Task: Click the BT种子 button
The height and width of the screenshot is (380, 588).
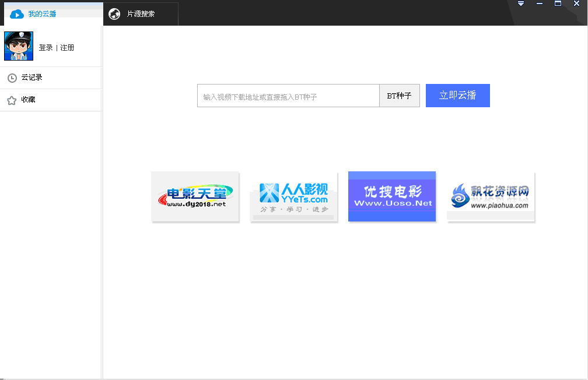Action: tap(399, 95)
